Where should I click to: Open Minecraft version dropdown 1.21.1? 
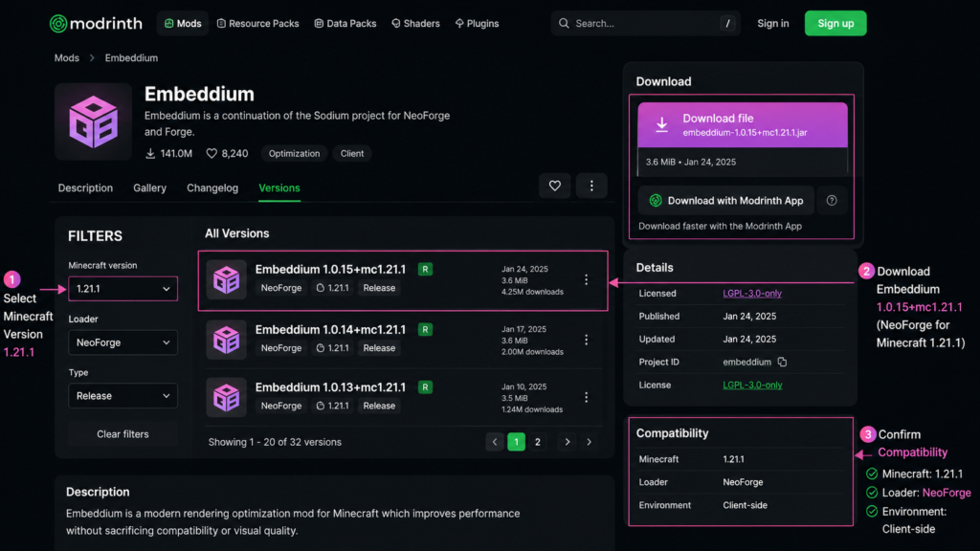[122, 289]
